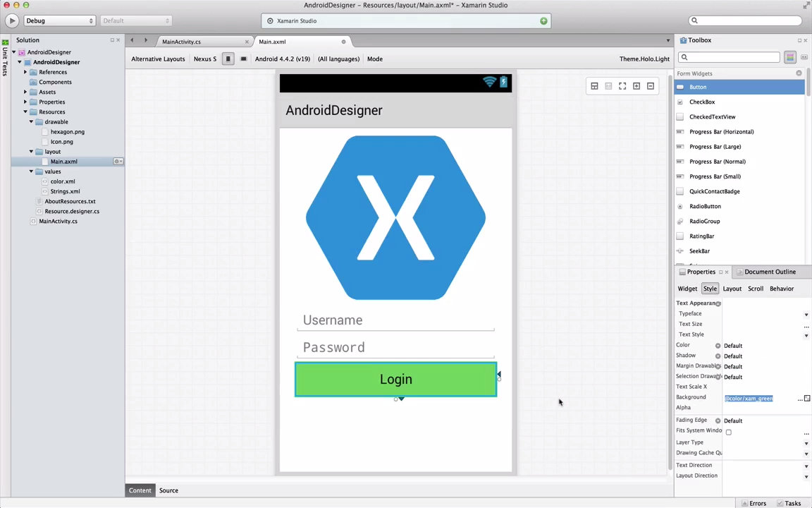812x508 pixels.
Task: Navigate forward with right arrow
Action: (x=145, y=40)
